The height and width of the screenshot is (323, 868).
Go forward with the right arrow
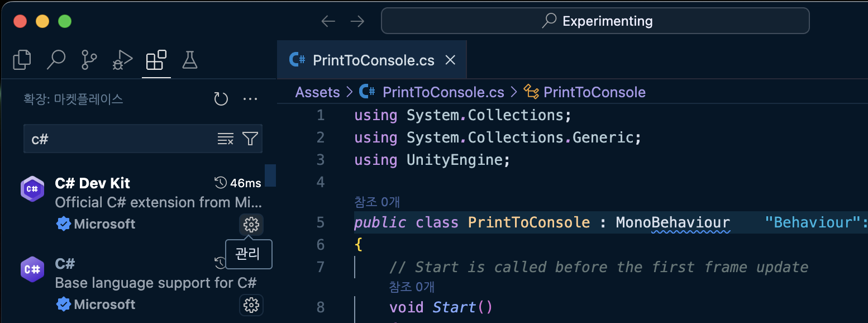click(357, 21)
